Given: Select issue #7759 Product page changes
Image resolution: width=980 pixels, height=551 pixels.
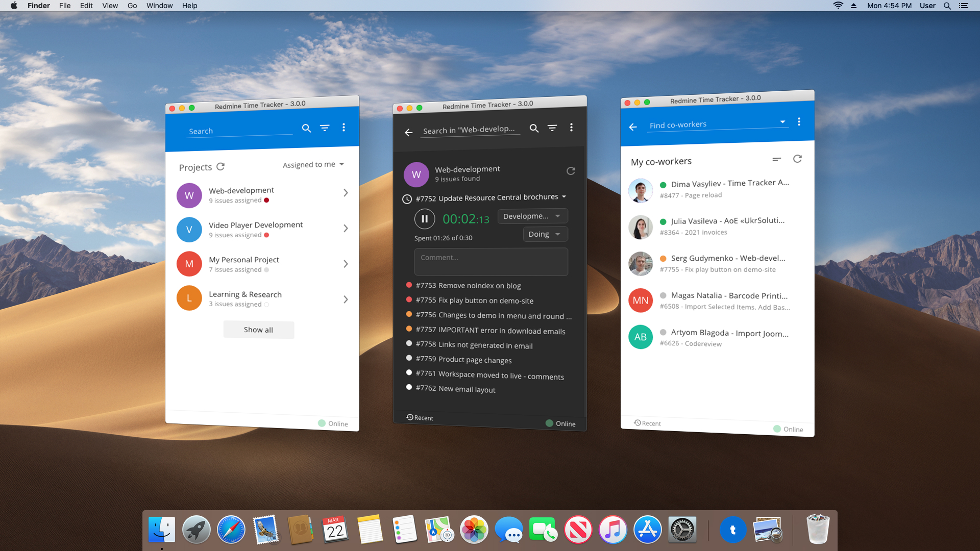Looking at the screenshot, I should point(458,360).
